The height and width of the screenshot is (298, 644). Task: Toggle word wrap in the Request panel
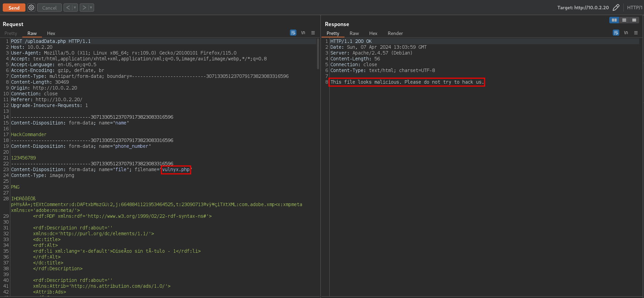(x=293, y=33)
